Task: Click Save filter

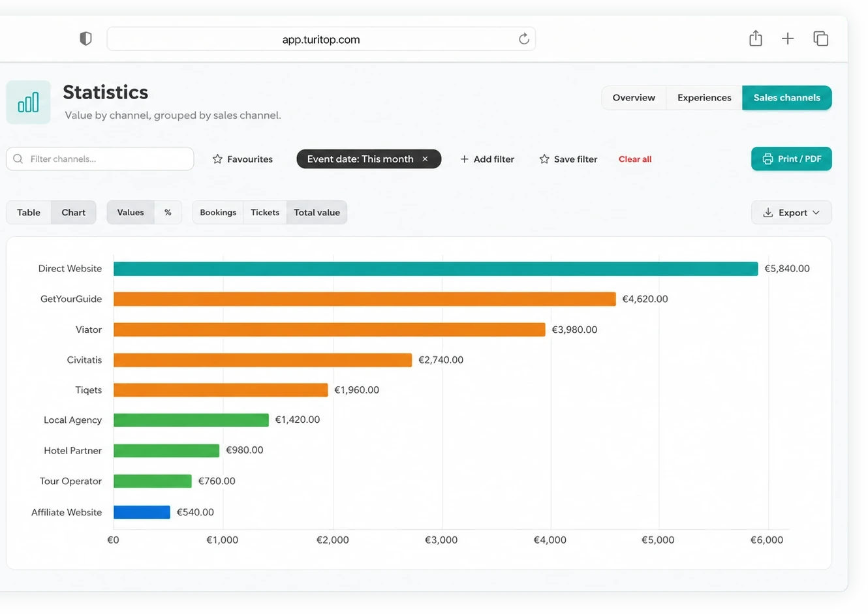Action: coord(568,159)
